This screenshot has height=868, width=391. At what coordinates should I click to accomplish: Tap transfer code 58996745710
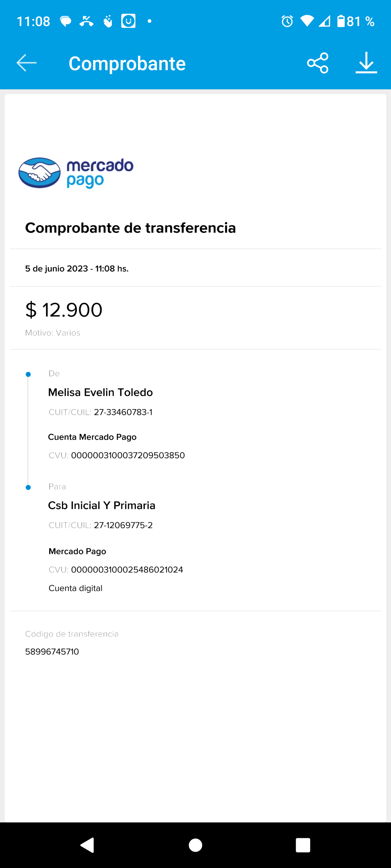coord(52,652)
